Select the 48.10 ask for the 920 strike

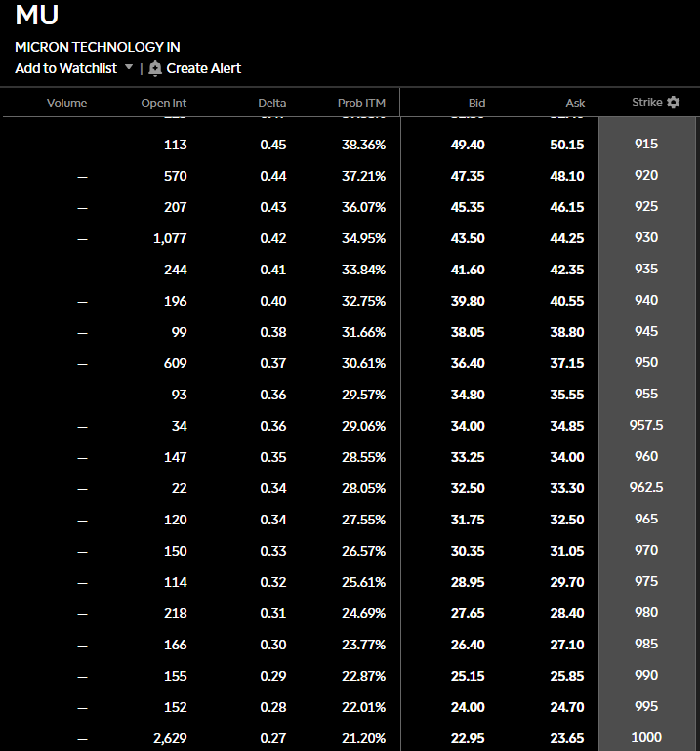tap(567, 176)
